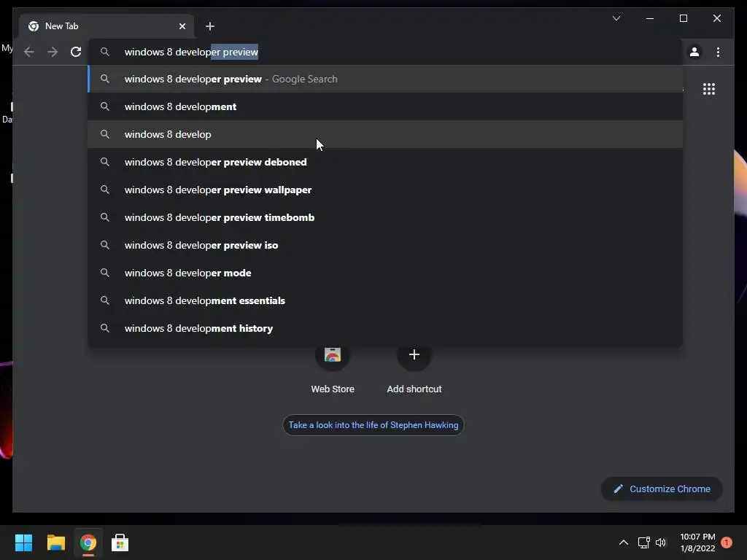Click the Add shortcut plus button

[414, 355]
